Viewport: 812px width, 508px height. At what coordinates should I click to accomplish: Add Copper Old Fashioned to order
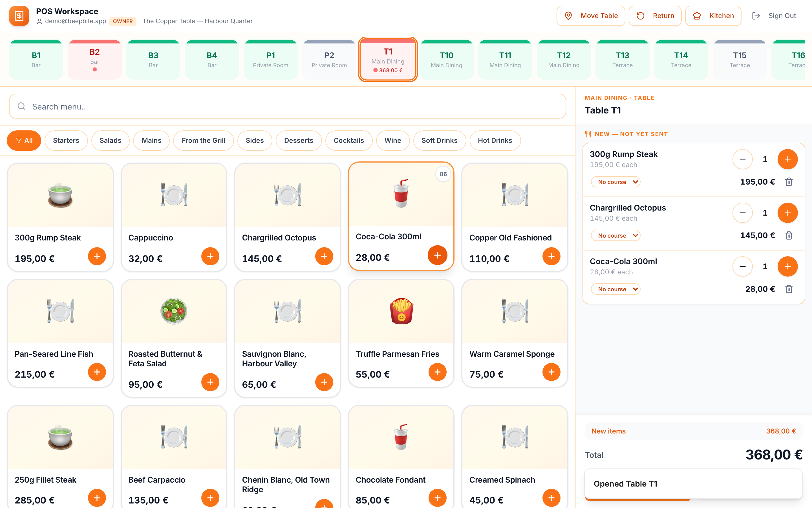pos(551,256)
